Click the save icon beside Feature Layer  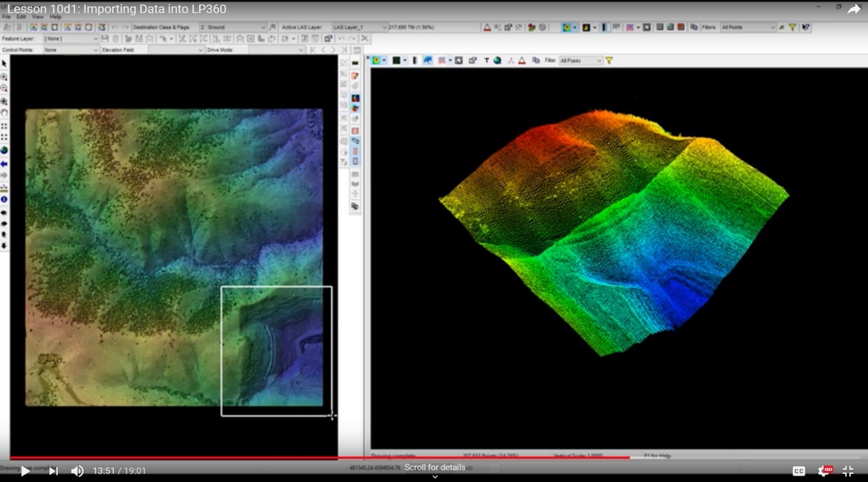coord(105,39)
